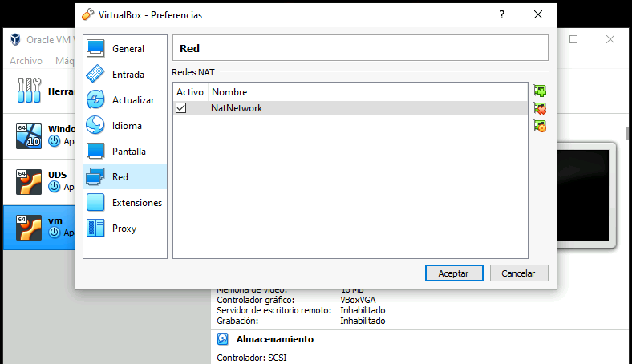Image resolution: width=632 pixels, height=364 pixels.
Task: Select the Red network section
Action: pos(125,176)
